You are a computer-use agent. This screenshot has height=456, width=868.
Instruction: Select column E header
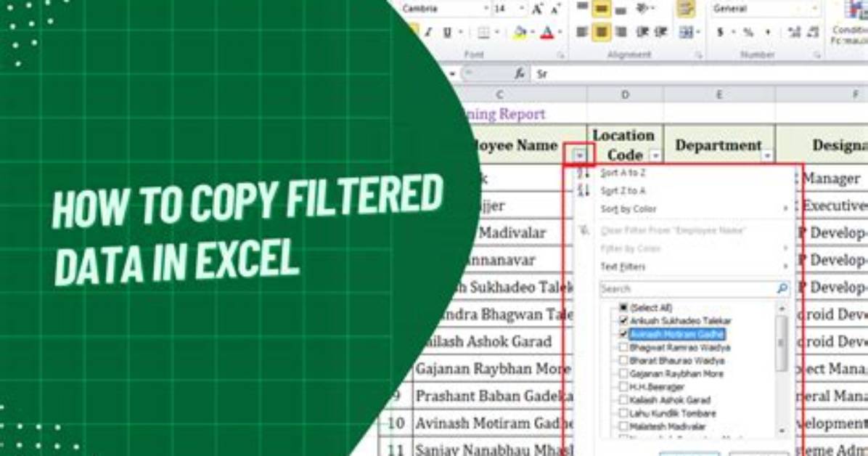coord(719,94)
